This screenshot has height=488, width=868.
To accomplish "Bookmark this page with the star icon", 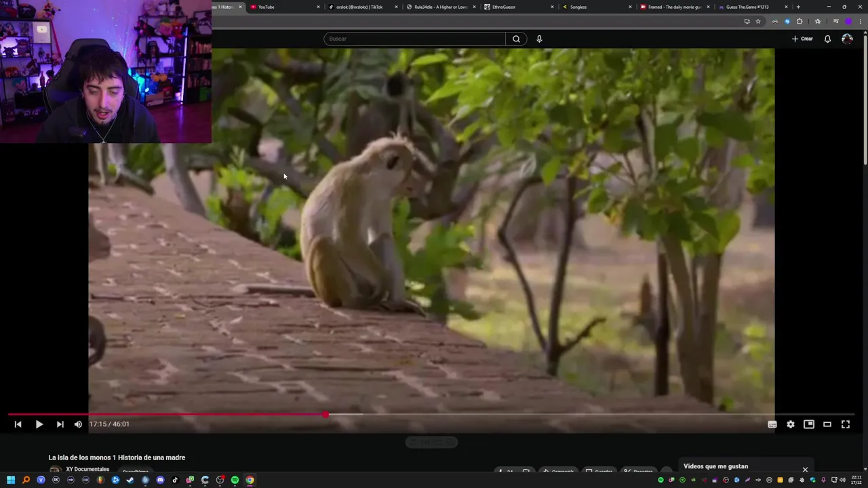I will click(x=758, y=21).
